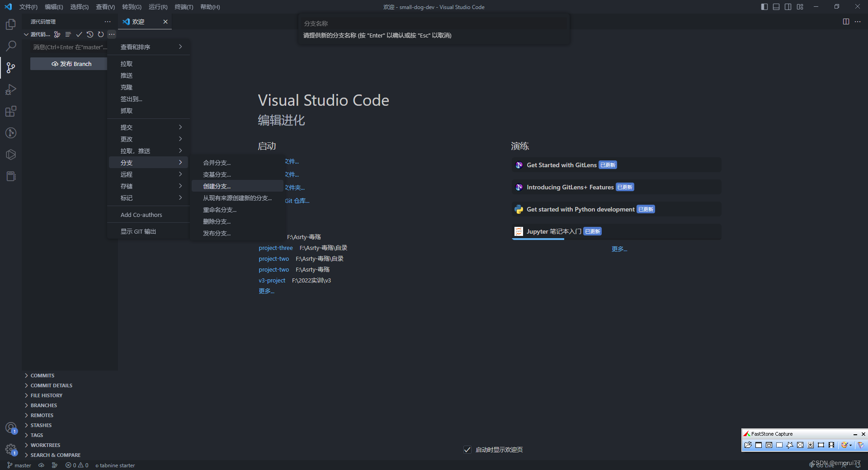Click the commit checkmark icon in source control
Screen dimensions: 868x470
coord(79,34)
